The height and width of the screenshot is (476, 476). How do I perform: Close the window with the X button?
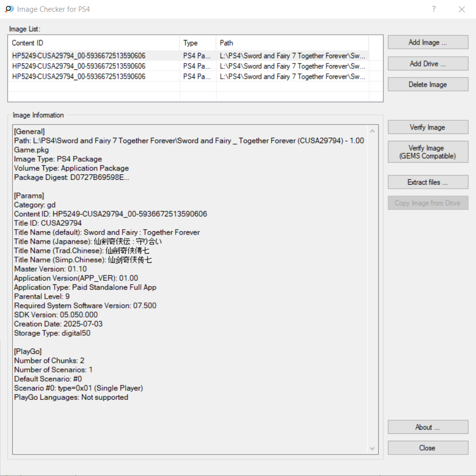462,9
